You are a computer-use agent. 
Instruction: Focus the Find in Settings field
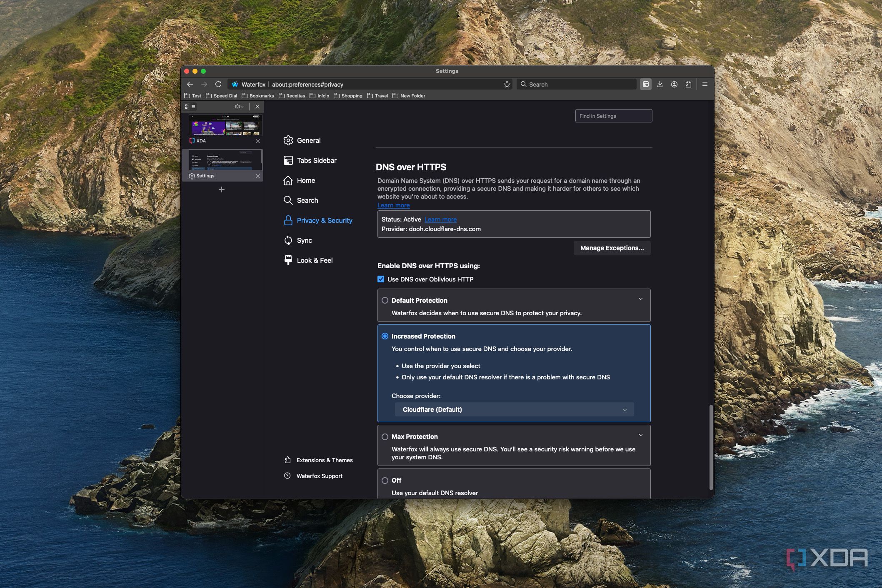614,116
